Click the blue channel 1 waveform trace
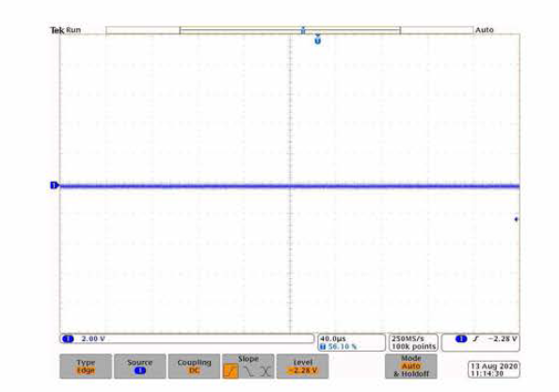559x392 pixels. 290,186
